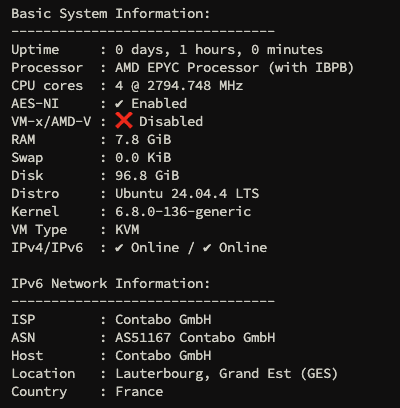Click the Disk value 96.8 GiB
The height and width of the screenshot is (408, 400).
pos(147,175)
